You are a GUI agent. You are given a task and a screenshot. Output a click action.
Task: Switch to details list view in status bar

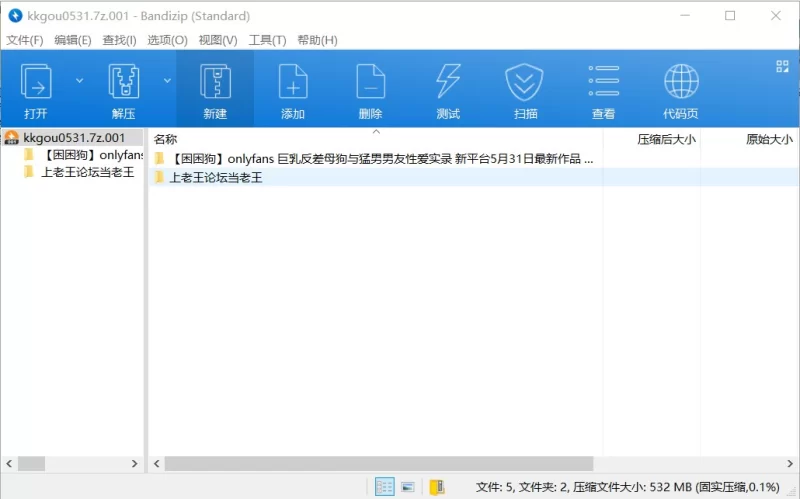(384, 487)
